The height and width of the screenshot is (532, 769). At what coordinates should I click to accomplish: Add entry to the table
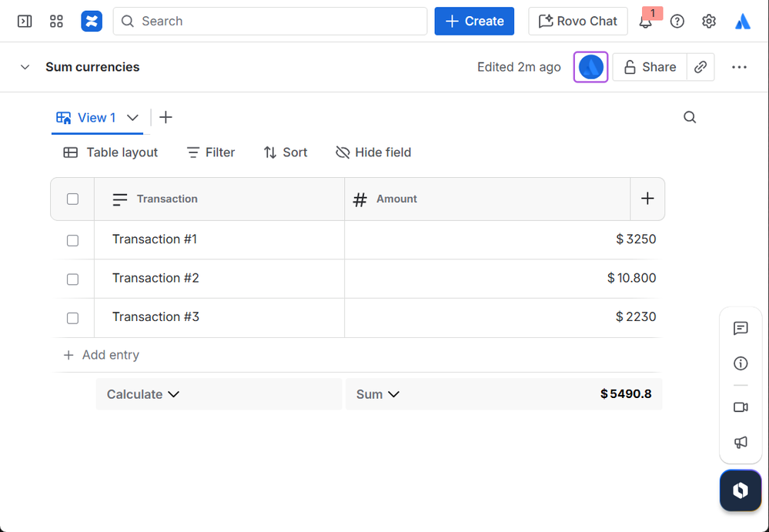click(102, 355)
